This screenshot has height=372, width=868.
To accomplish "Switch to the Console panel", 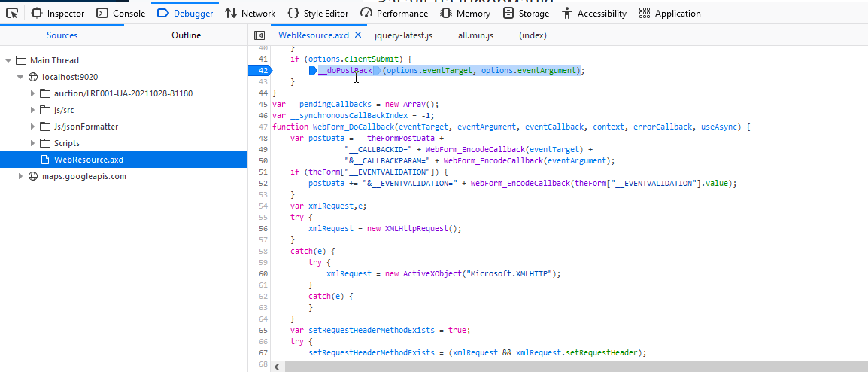I will point(120,14).
